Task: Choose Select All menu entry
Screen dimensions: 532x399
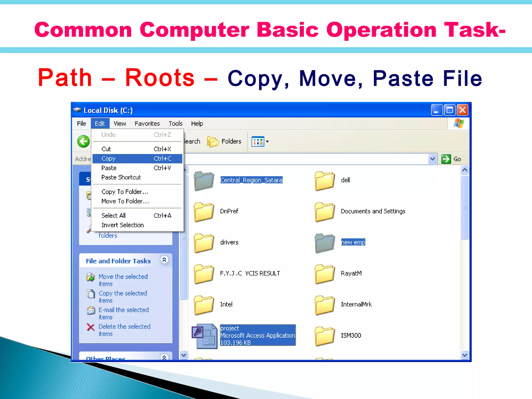Action: pyautogui.click(x=137, y=215)
